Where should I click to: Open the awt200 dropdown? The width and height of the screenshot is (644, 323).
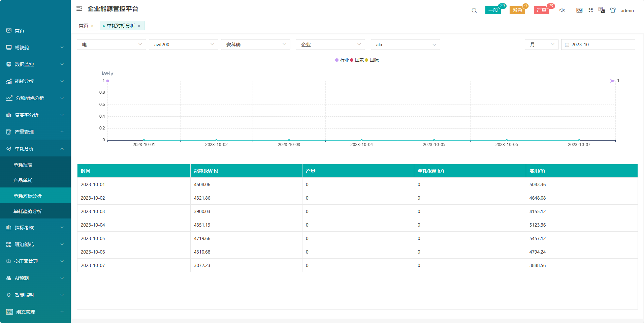click(183, 45)
